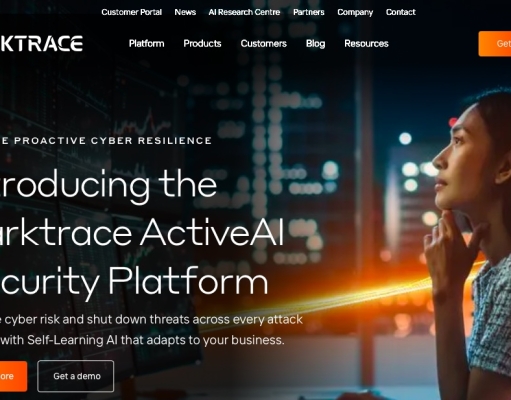Click the outlined Get a demo button
This screenshot has width=511, height=400.
[76, 376]
